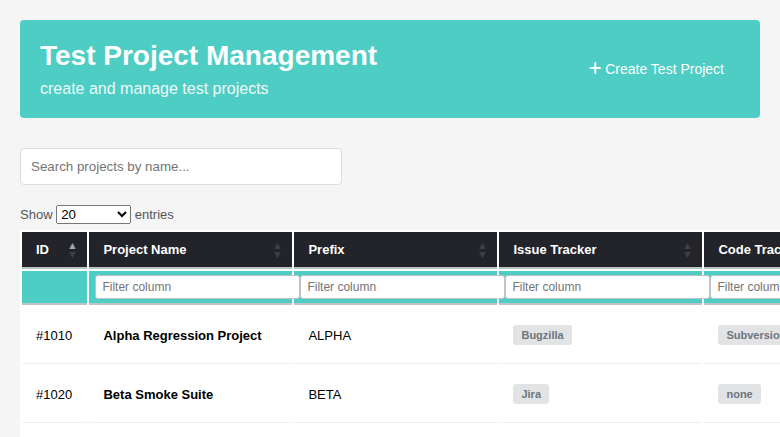The width and height of the screenshot is (780, 437).
Task: Select ID #1010 cell
Action: (x=54, y=335)
